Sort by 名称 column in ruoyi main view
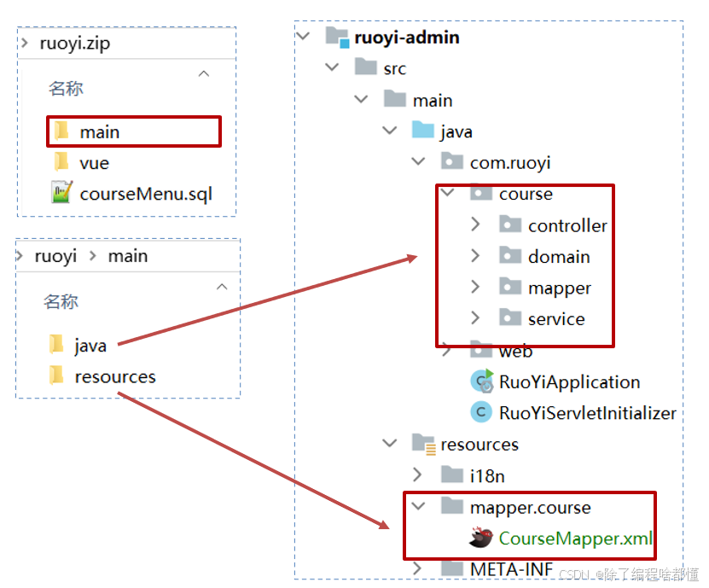 coord(61,301)
